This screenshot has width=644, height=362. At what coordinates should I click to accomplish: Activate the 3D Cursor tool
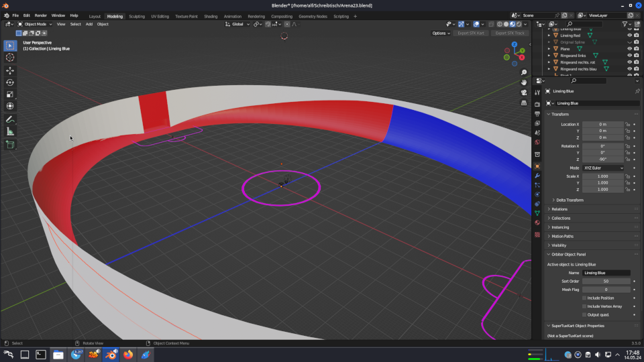click(10, 58)
